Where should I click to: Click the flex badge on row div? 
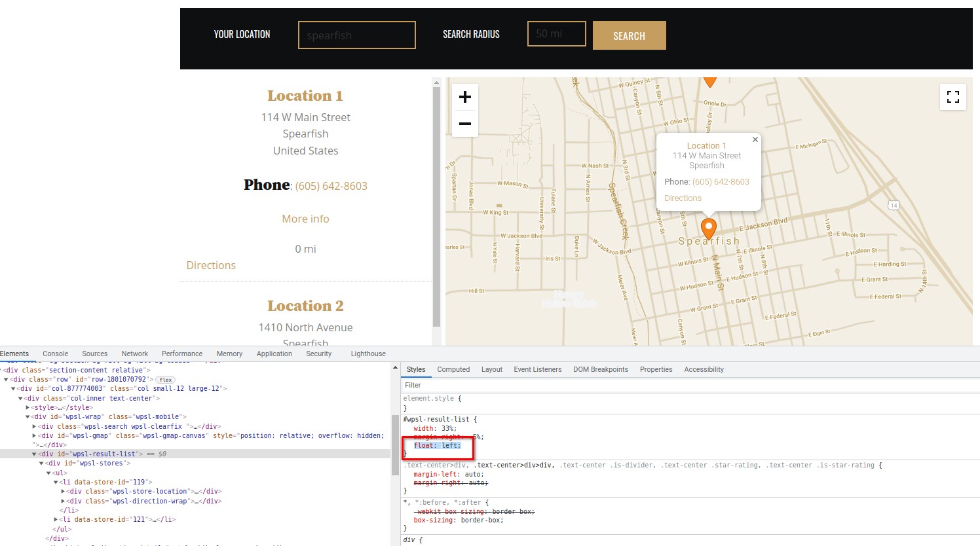(166, 380)
